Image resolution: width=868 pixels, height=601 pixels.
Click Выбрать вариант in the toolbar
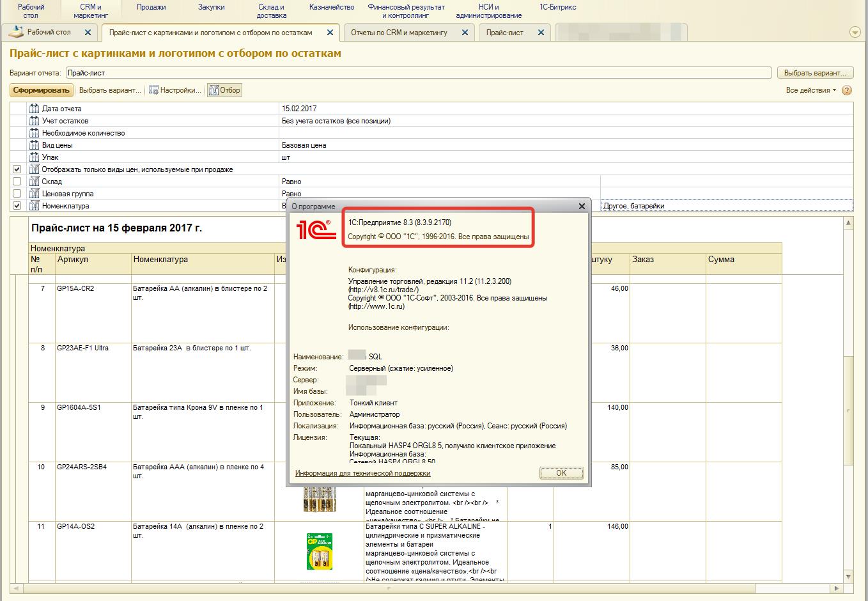point(110,90)
